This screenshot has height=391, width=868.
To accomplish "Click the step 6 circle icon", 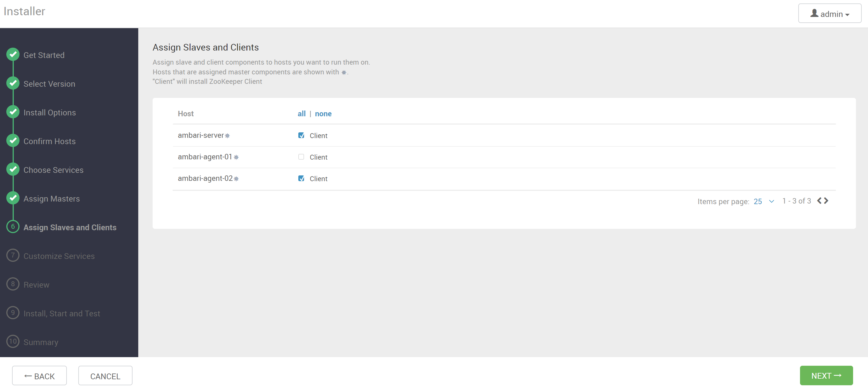I will pos(13,227).
